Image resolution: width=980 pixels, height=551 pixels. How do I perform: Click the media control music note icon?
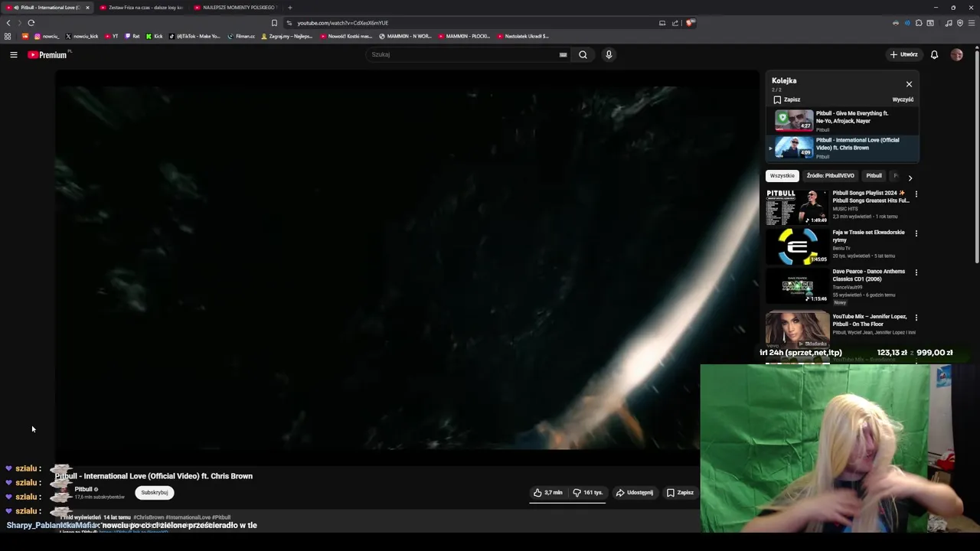click(x=949, y=23)
